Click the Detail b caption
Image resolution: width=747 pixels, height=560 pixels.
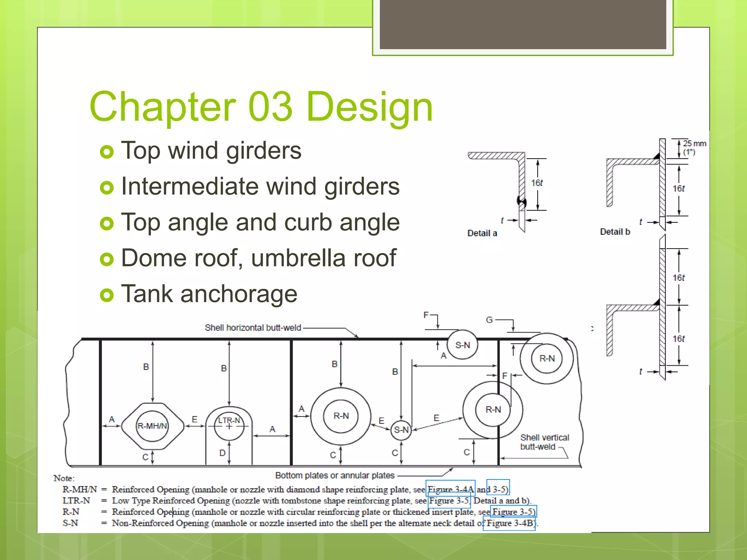pos(615,232)
